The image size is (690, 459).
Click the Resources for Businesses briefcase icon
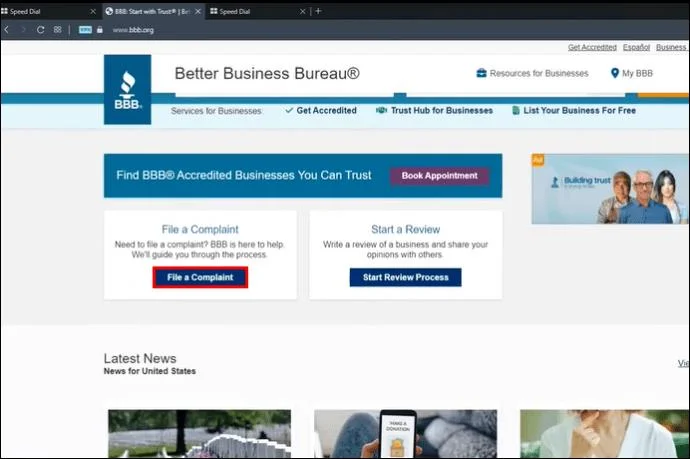(481, 73)
